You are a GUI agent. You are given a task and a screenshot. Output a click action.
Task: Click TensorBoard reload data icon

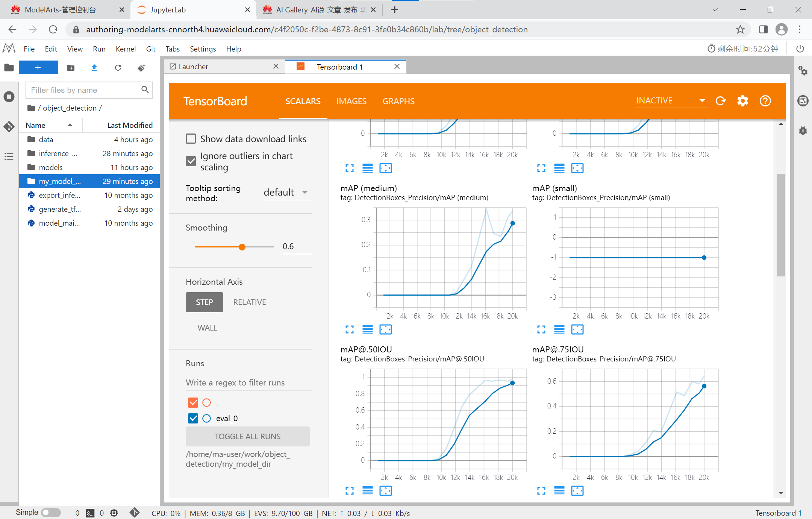click(721, 101)
